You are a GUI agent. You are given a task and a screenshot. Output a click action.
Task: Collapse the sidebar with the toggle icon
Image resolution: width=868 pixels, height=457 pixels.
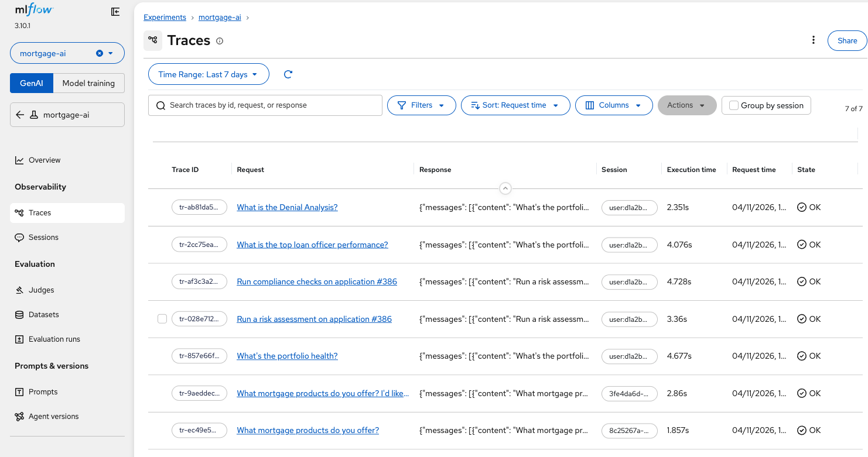click(115, 12)
